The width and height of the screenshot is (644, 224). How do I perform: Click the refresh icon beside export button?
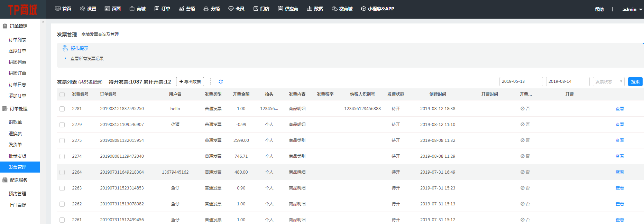pyautogui.click(x=221, y=82)
